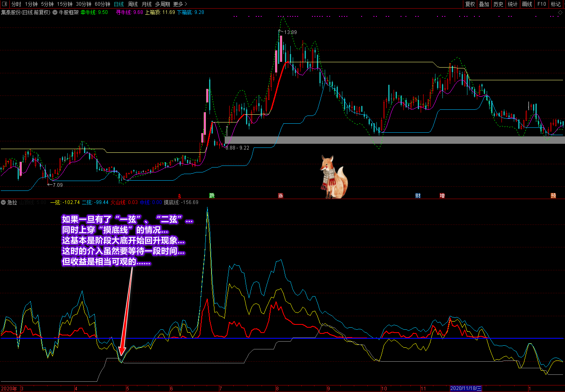Click the diamond icon at chart top-right
This screenshot has width=565, height=392.
pyautogui.click(x=560, y=13)
